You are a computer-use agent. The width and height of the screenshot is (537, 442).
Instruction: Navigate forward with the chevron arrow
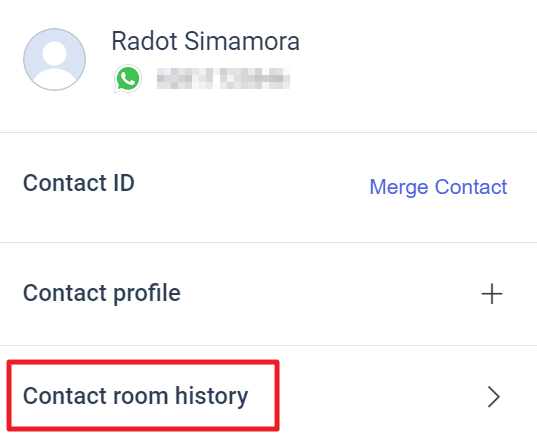click(x=494, y=397)
